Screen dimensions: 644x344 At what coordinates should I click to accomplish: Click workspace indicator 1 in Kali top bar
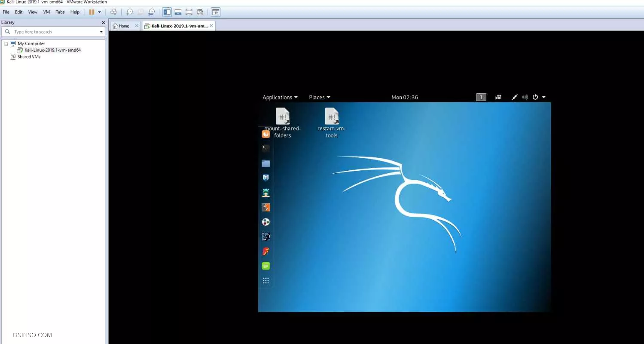(x=481, y=97)
